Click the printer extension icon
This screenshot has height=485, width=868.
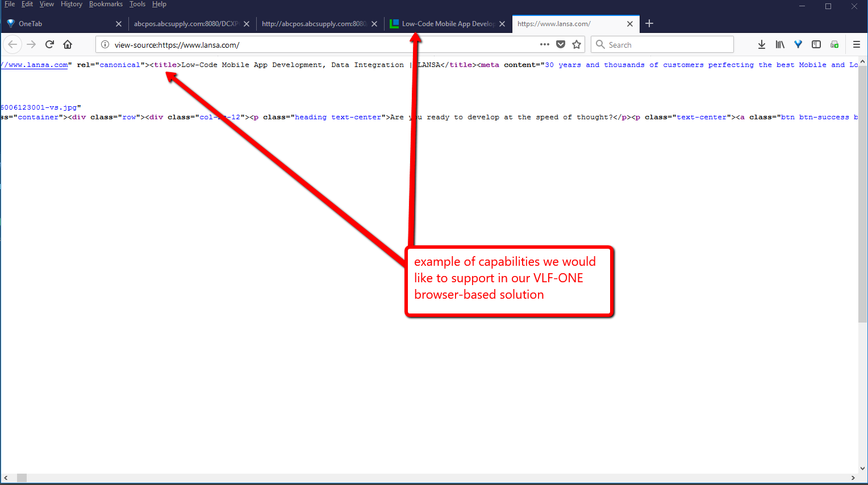[x=834, y=44]
